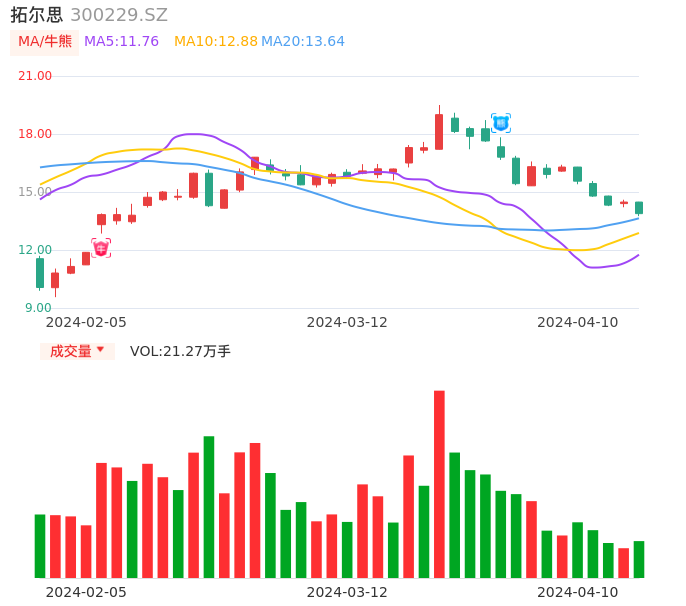This screenshot has width=686, height=606.
Task: Click the red dropdown arrow beside 成交量
Action: point(100,350)
